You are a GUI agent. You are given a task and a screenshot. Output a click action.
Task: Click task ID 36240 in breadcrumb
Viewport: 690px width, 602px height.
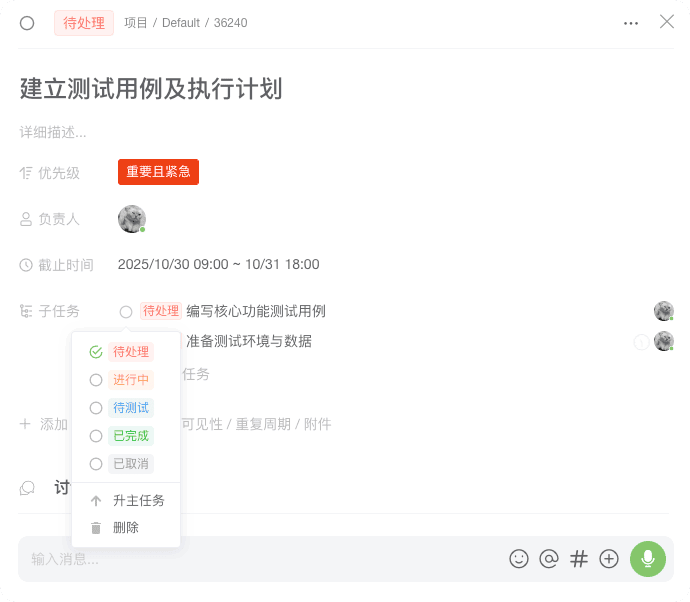231,22
